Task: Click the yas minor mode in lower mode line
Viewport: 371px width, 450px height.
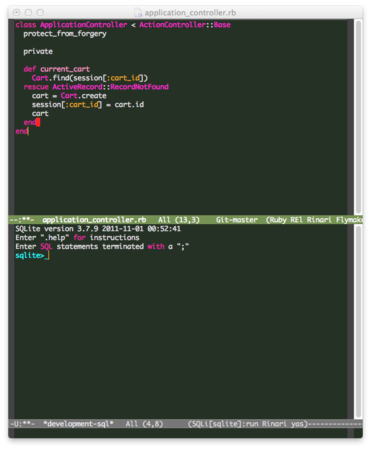Action: (297, 424)
